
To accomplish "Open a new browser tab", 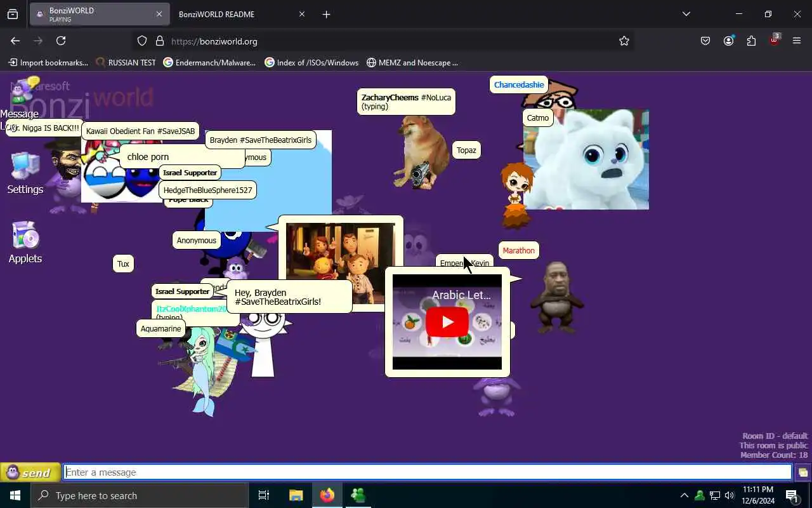I will [326, 14].
